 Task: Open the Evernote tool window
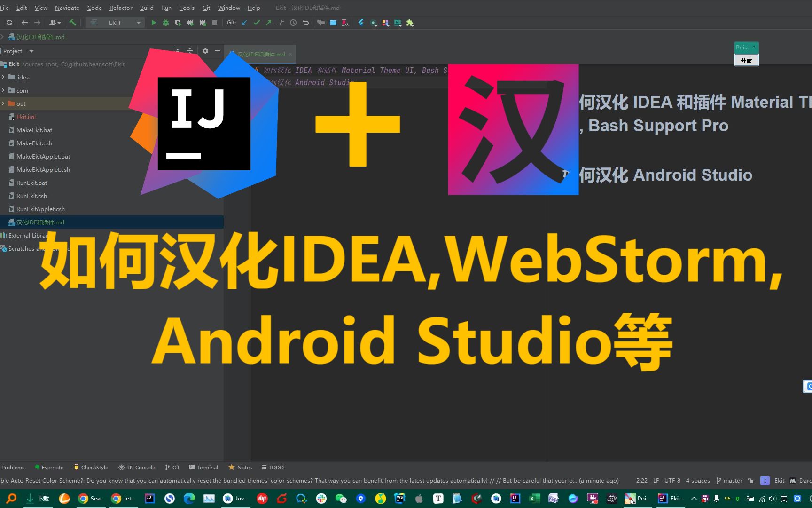(x=49, y=468)
